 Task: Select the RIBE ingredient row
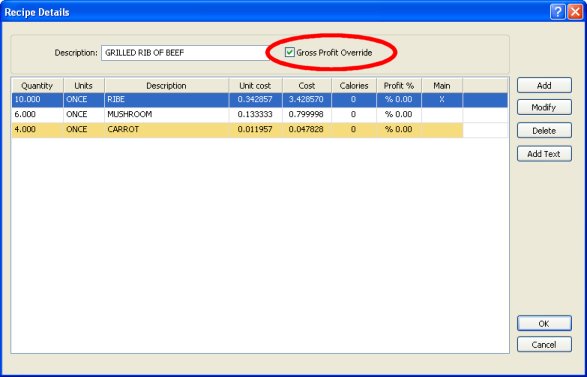click(259, 100)
